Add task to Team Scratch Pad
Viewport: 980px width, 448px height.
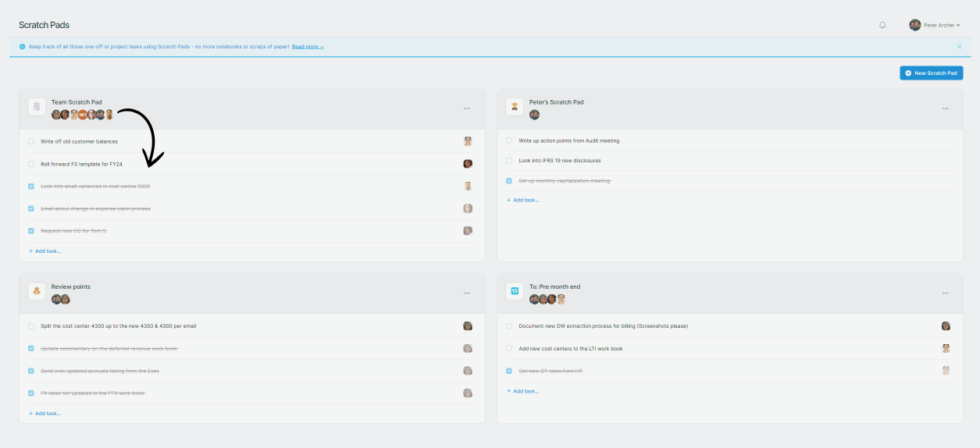pos(45,250)
